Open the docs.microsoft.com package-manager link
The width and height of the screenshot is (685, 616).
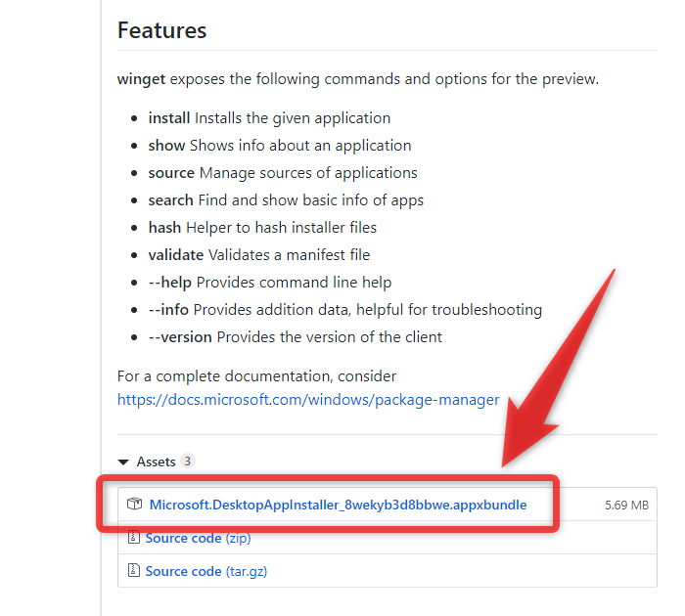308,400
